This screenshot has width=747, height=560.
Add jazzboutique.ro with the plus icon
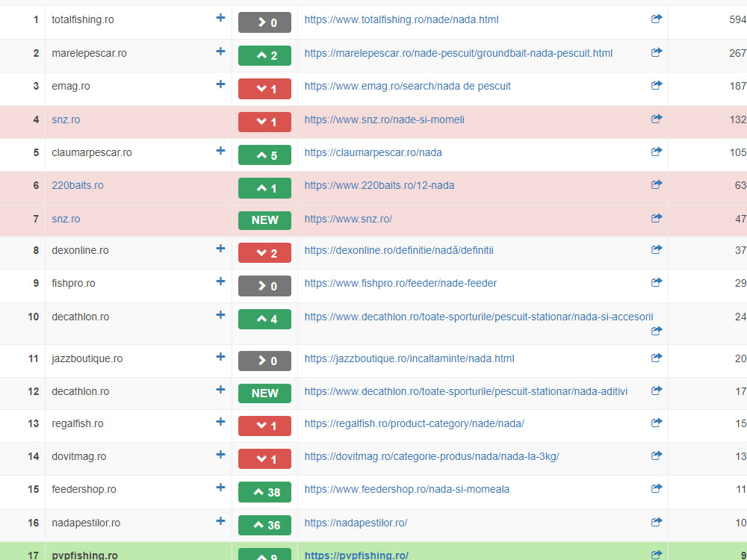point(220,357)
